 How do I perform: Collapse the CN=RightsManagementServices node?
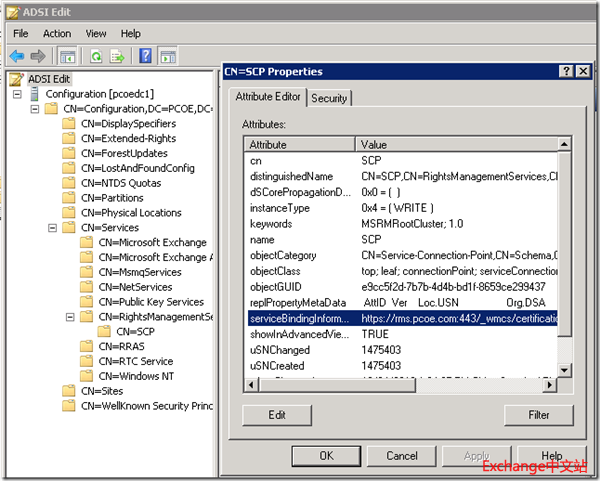coord(68,317)
